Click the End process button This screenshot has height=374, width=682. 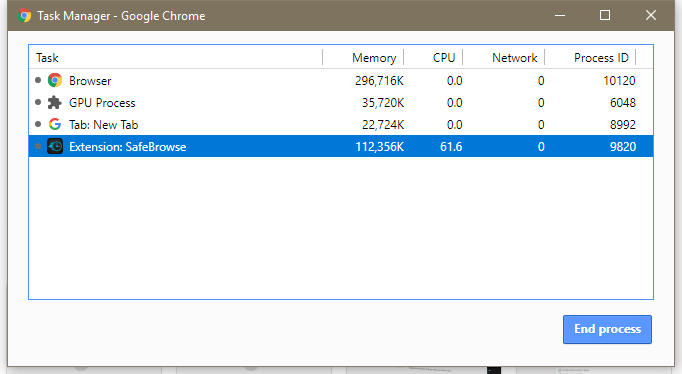pyautogui.click(x=607, y=329)
